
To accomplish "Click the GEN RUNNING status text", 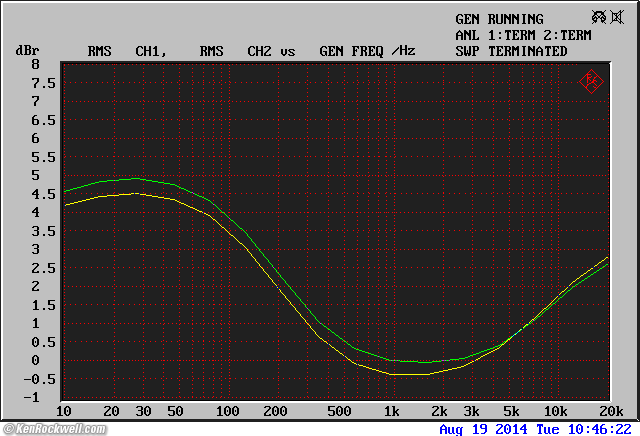I will pyautogui.click(x=499, y=19).
